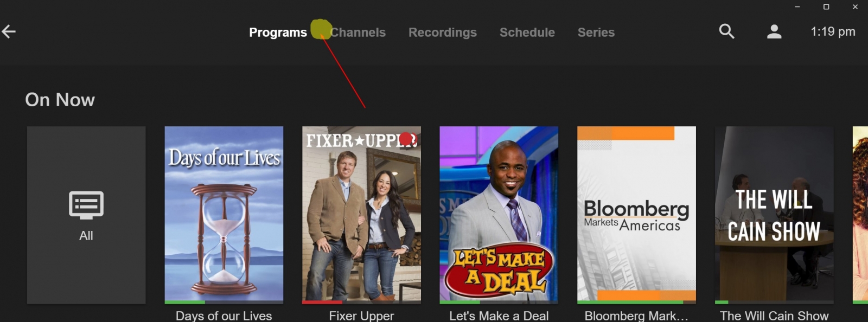Click the Fixer Upper title text
This screenshot has height=322, width=868.
[361, 315]
